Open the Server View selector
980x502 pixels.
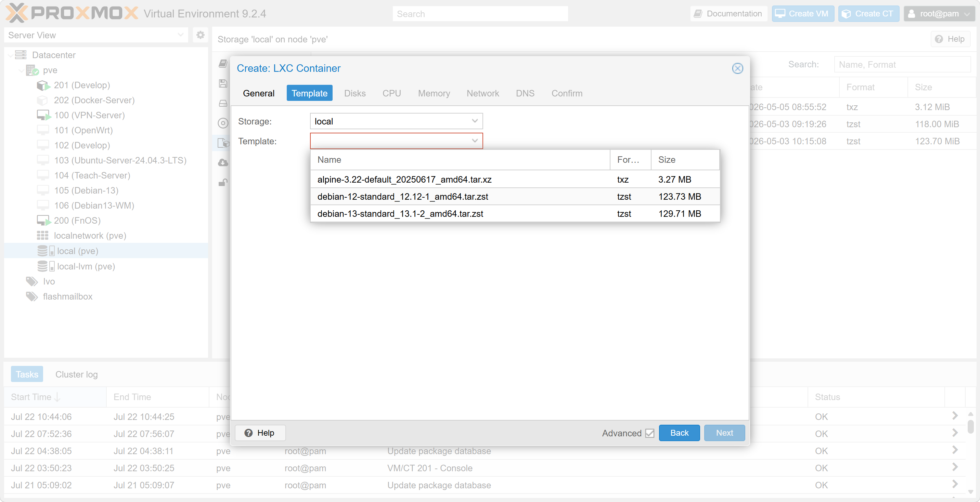click(x=96, y=35)
